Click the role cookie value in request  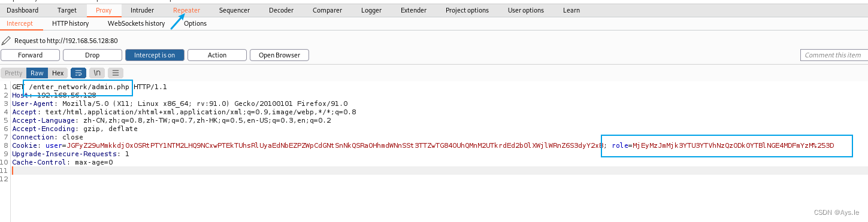click(733, 145)
